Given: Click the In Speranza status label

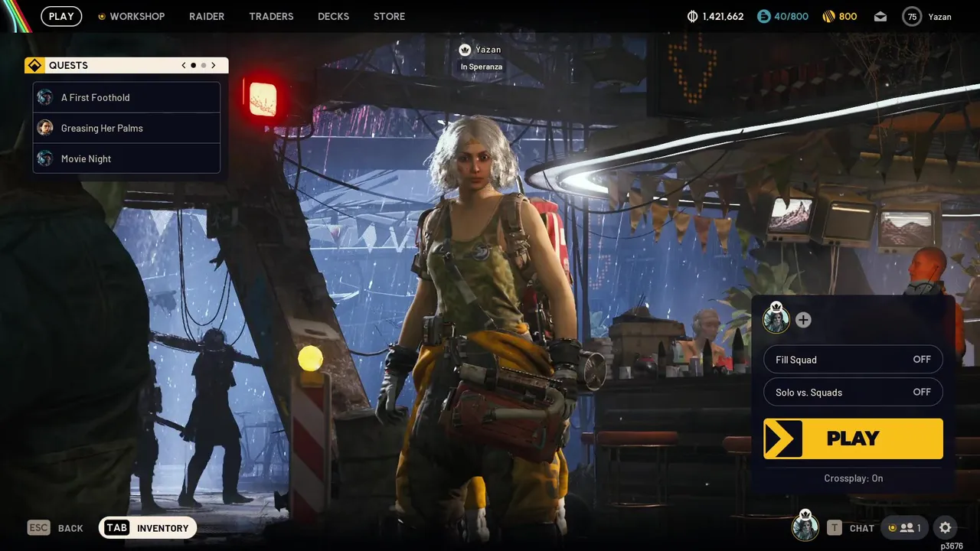Looking at the screenshot, I should click(481, 67).
